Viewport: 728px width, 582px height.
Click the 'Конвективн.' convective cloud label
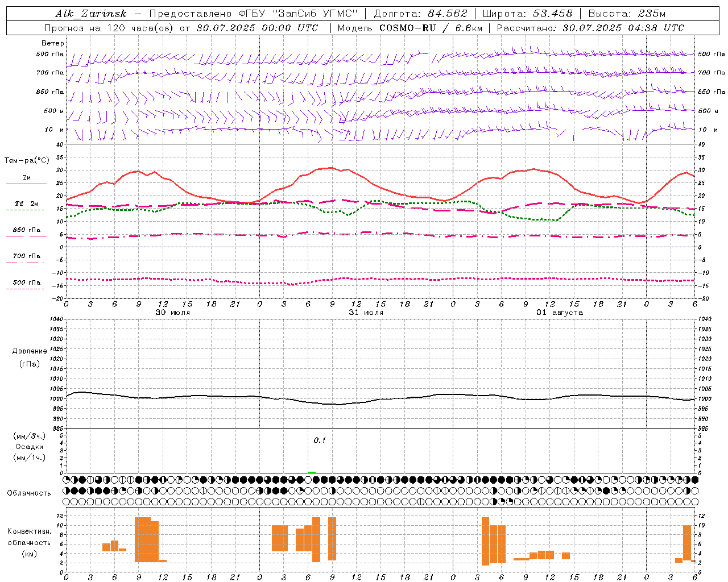[x=30, y=531]
